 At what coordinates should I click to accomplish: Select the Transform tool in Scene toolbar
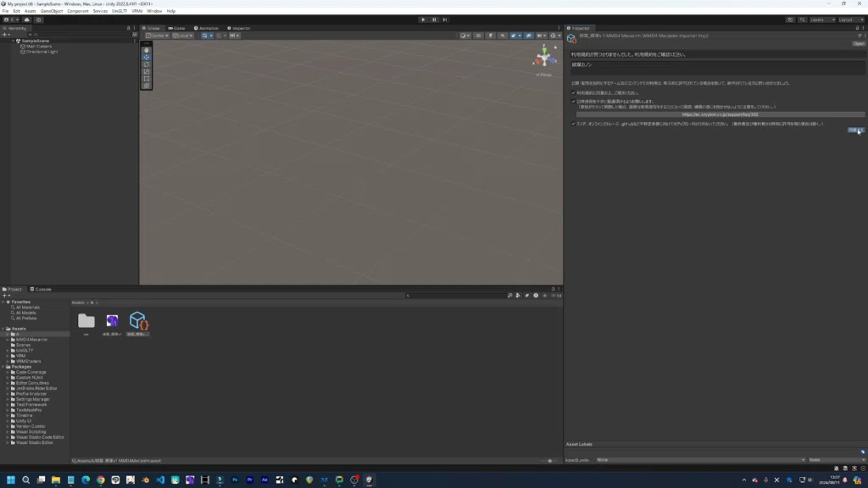click(x=146, y=86)
